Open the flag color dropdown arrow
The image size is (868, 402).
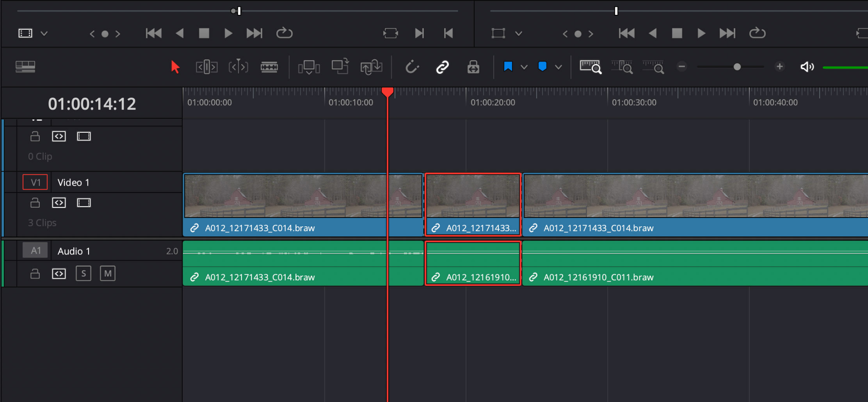coord(524,67)
